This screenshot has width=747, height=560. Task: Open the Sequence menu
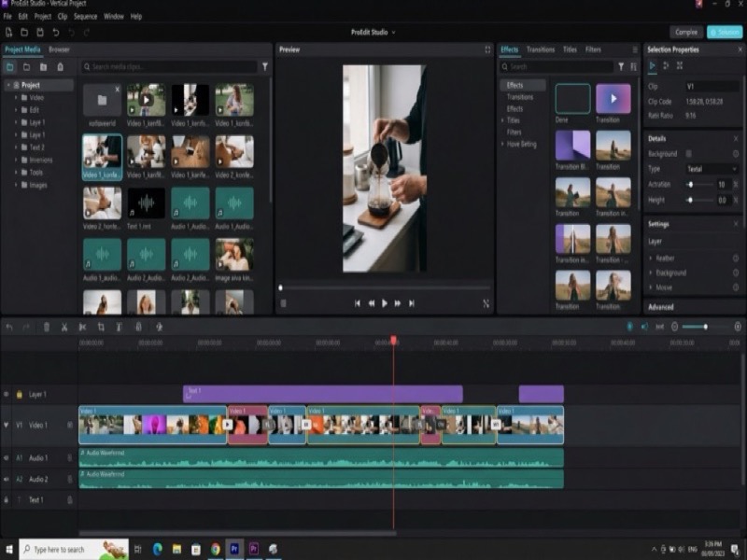coord(85,17)
